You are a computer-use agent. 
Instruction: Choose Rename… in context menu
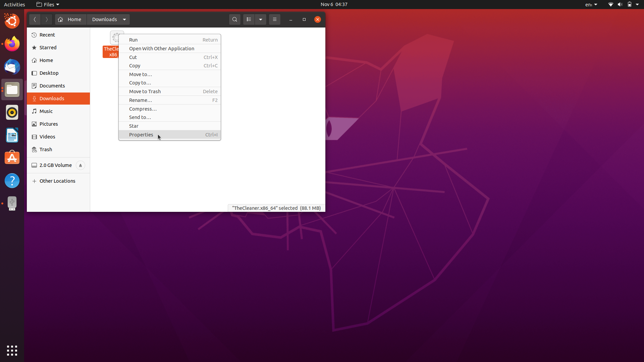pyautogui.click(x=170, y=100)
